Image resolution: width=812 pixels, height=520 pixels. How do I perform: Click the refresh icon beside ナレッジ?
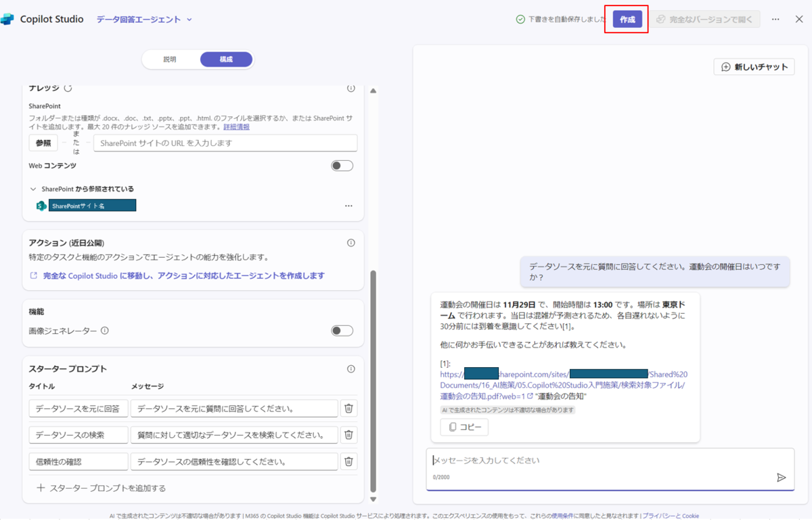[68, 88]
